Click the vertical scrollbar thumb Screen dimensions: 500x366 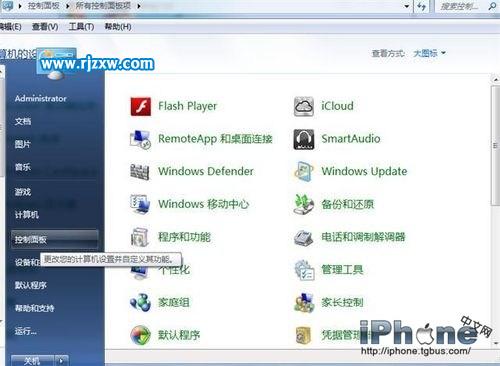click(x=495, y=146)
